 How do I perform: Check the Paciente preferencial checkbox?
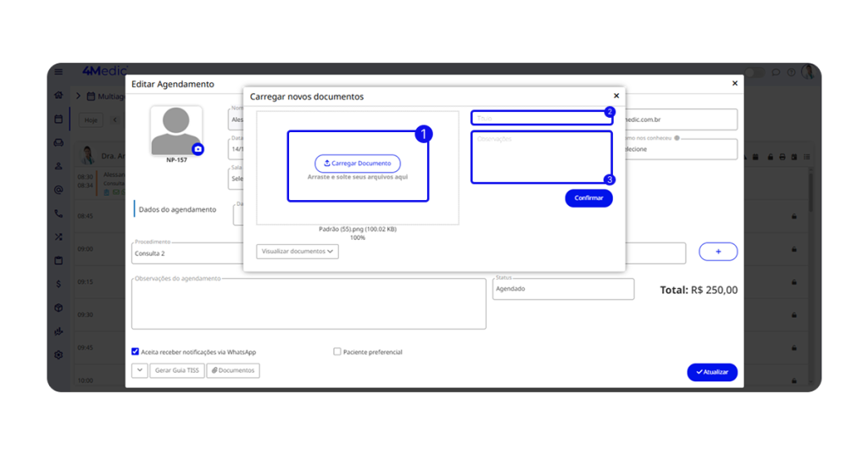(x=337, y=352)
